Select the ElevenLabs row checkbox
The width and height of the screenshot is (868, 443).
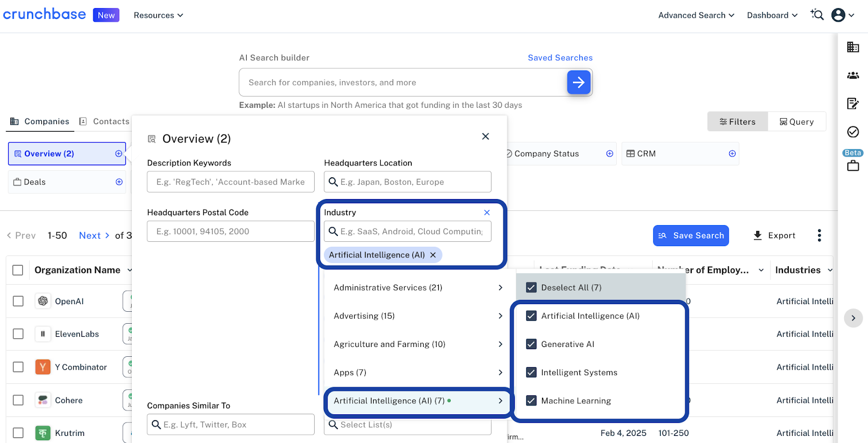click(x=18, y=334)
